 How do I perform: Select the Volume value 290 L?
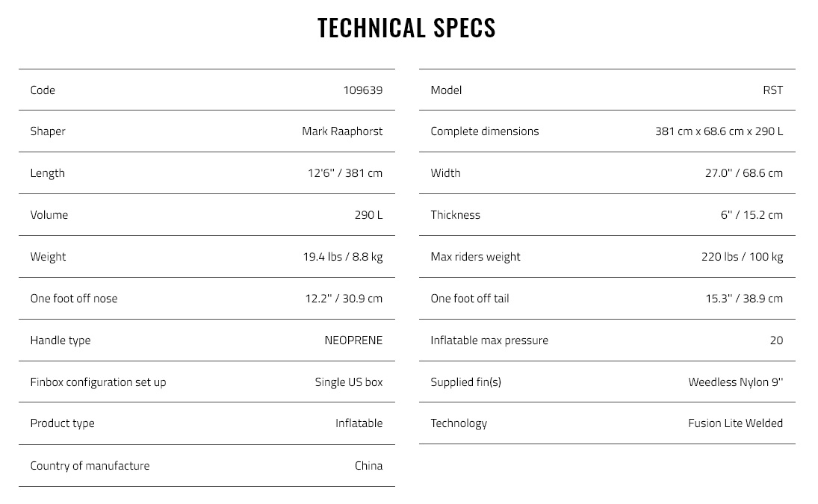click(x=368, y=215)
